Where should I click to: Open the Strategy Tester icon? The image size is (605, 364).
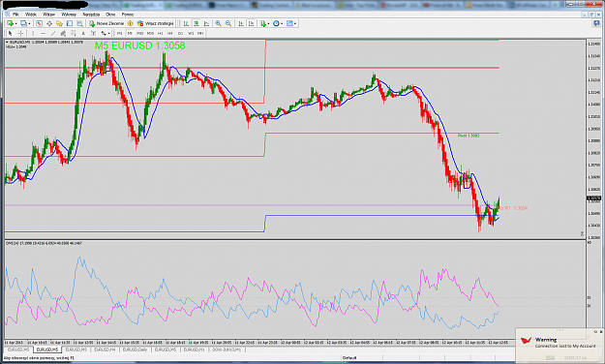pyautogui.click(x=79, y=23)
